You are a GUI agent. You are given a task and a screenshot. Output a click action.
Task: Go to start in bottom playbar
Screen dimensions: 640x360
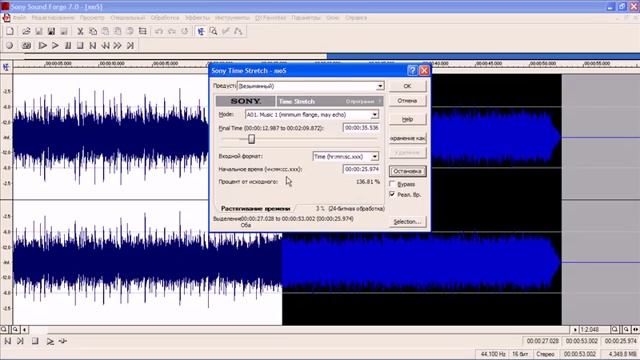click(x=7, y=341)
